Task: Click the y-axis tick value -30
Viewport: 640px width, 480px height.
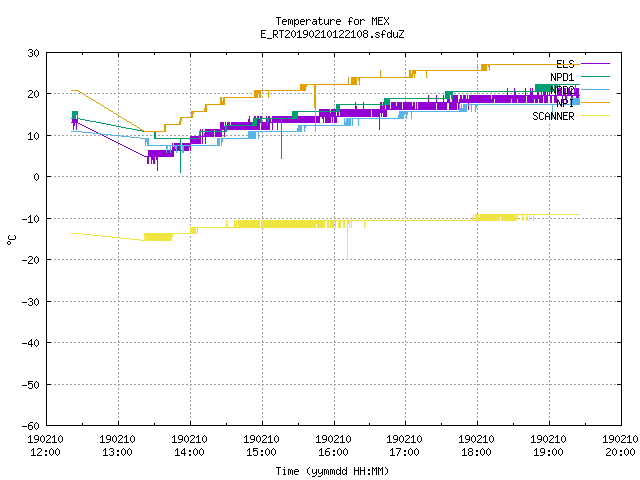Action: [x=31, y=302]
